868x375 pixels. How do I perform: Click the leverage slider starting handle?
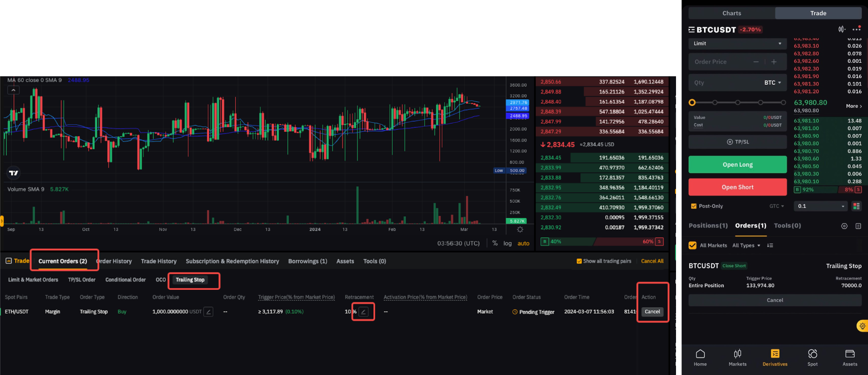click(692, 102)
